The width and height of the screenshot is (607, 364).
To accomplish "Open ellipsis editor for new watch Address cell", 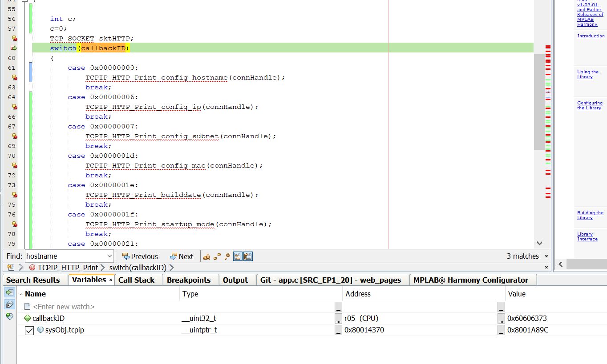I will pyautogui.click(x=502, y=307).
